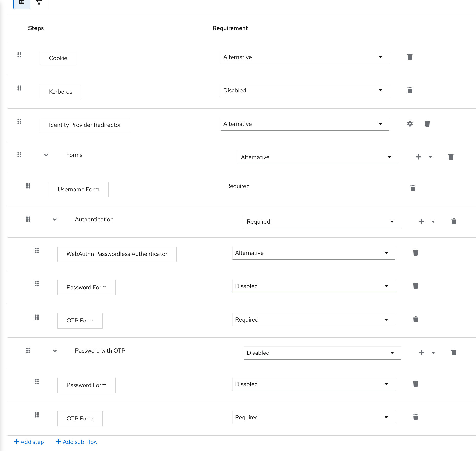476x451 pixels.
Task: Click the Add sub-flow link
Action: (x=77, y=442)
